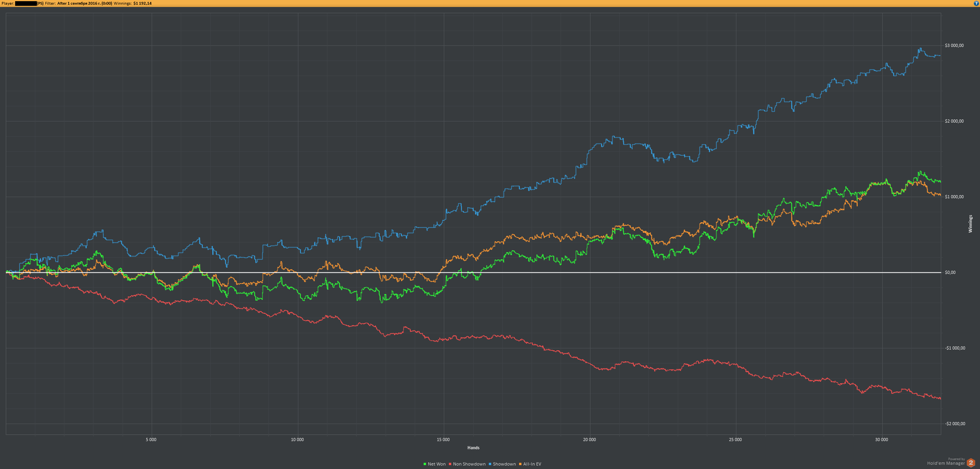Click the 15 000 x-axis tick label

click(x=443, y=440)
